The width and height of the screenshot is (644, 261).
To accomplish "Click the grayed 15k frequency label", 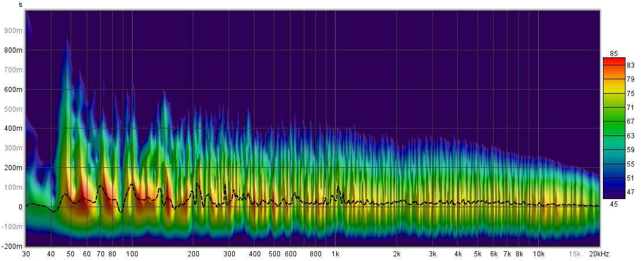I will [x=574, y=254].
